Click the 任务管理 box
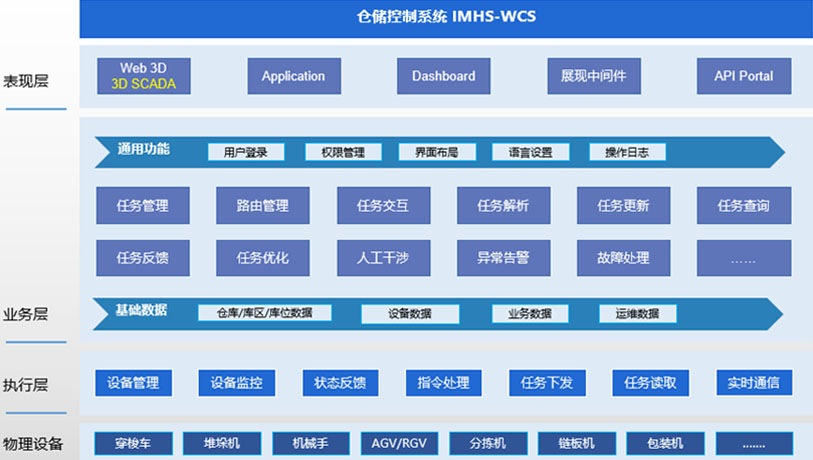This screenshot has width=813, height=460. coord(143,206)
